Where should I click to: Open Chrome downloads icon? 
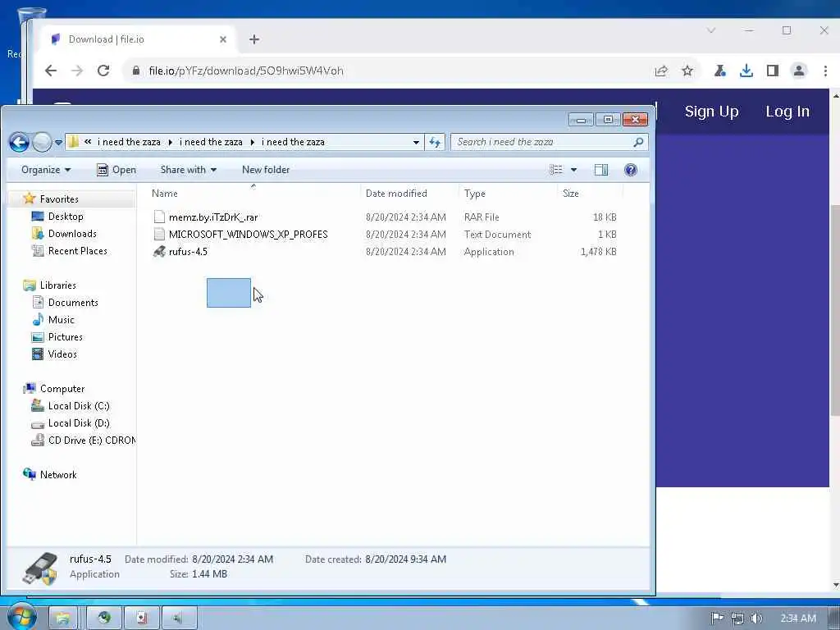coord(746,71)
